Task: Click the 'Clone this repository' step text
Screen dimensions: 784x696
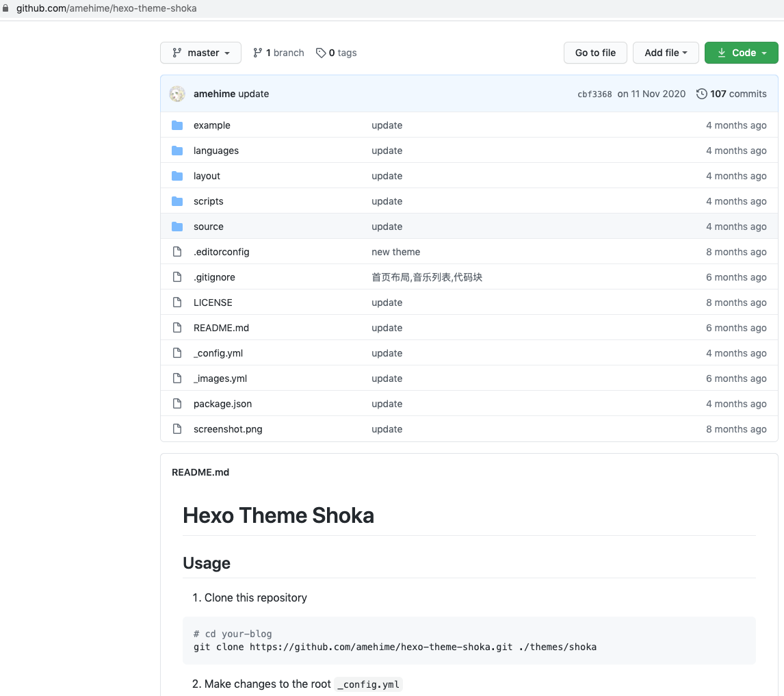Action: point(255,597)
